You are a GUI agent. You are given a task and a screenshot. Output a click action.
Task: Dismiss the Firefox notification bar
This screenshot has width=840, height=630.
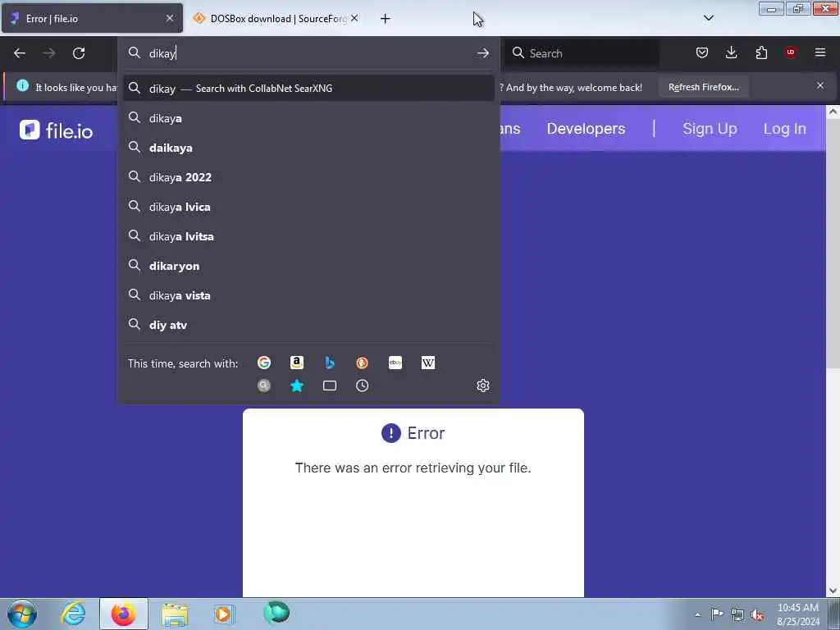[x=819, y=85]
